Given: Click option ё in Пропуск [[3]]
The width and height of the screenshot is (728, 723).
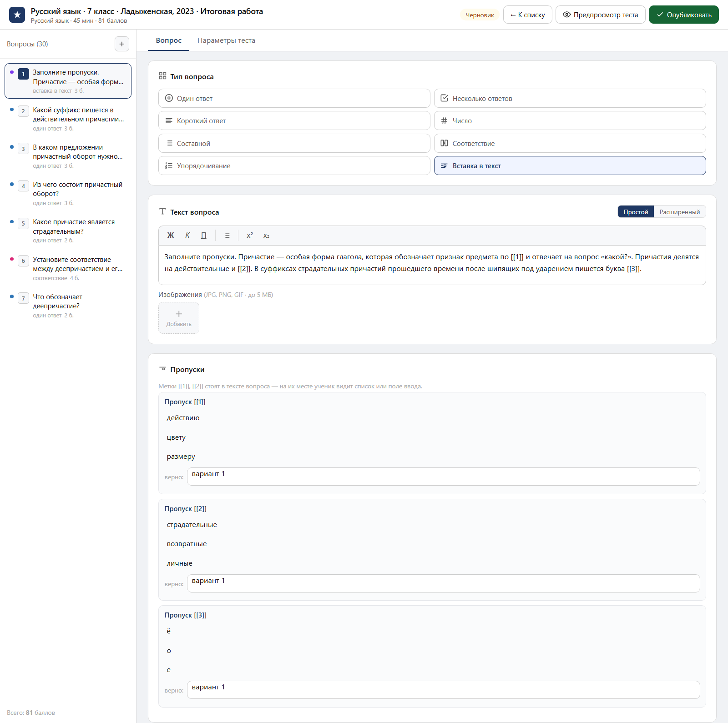Looking at the screenshot, I should tap(169, 631).
